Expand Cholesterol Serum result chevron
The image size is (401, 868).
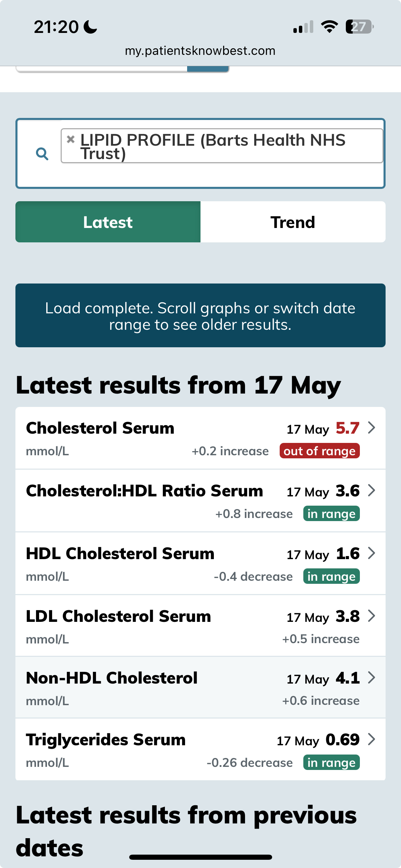point(372,428)
